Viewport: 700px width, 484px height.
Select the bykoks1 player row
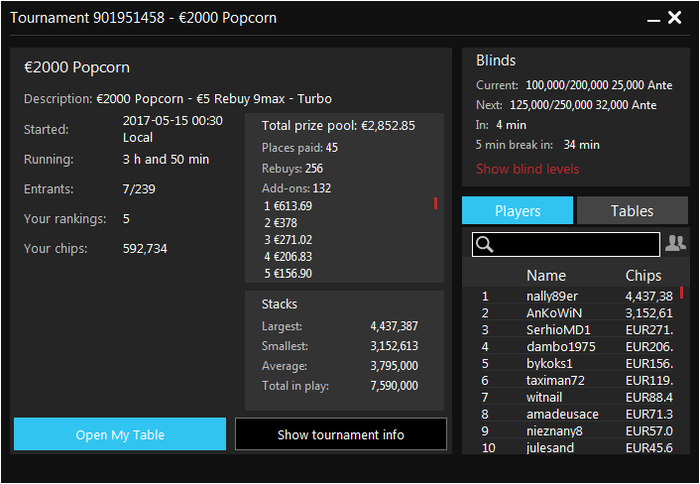pos(576,364)
